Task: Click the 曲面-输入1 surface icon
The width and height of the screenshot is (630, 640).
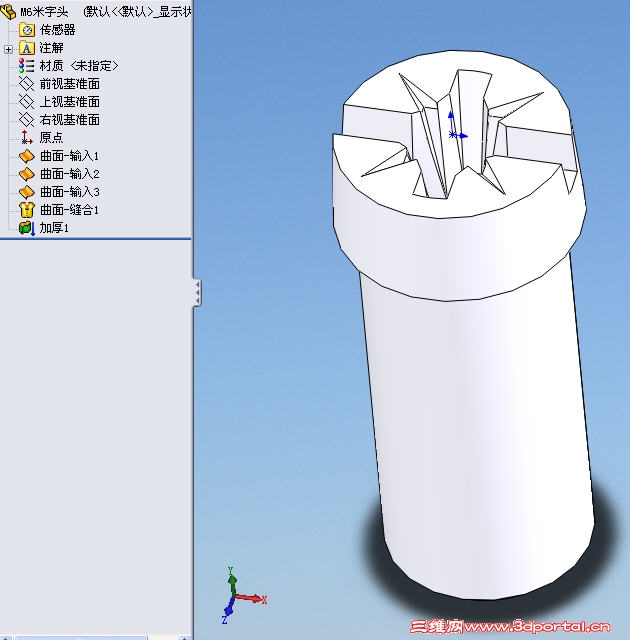Action: tap(27, 156)
